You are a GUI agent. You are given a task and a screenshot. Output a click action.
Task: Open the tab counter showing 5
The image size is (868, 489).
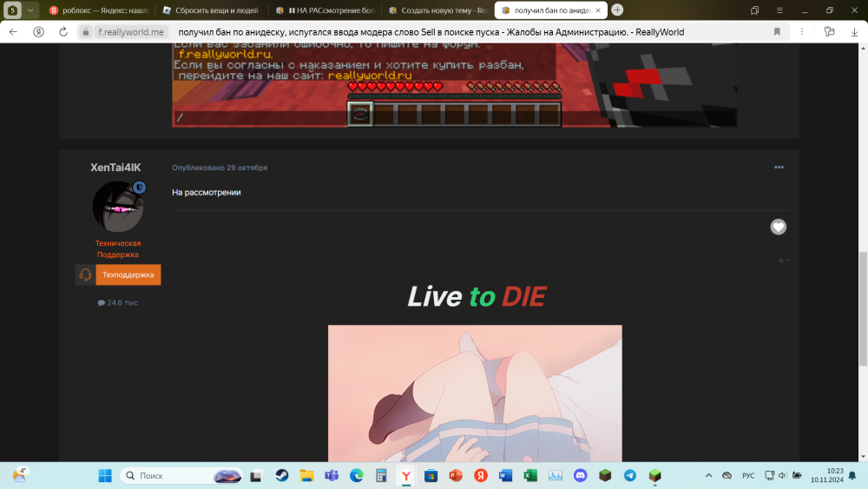(12, 10)
